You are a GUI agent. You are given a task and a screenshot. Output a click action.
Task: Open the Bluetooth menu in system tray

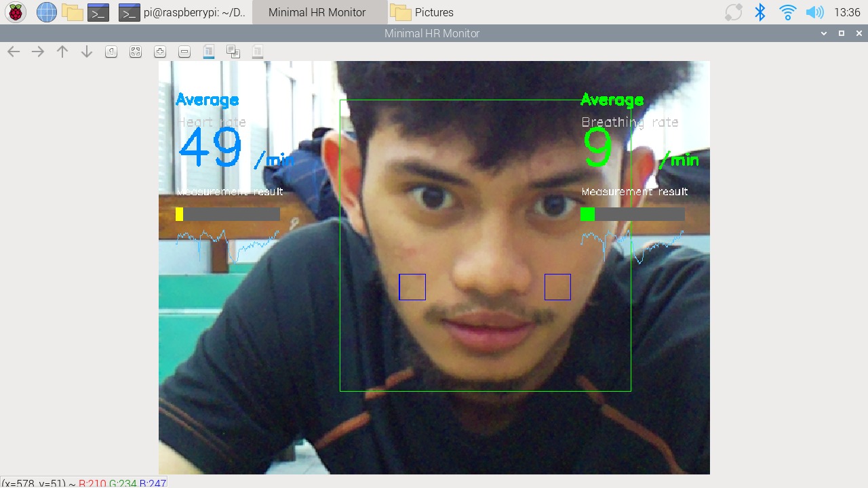tap(760, 12)
